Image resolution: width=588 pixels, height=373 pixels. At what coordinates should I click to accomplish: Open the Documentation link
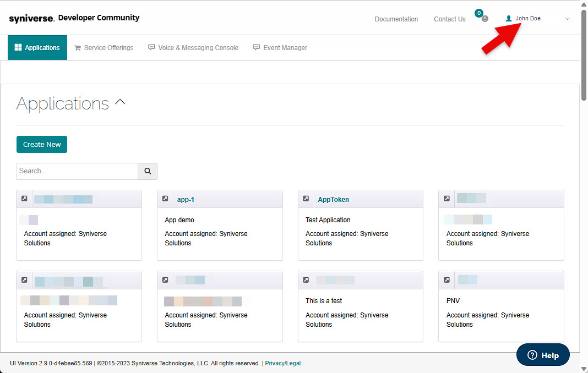(396, 19)
